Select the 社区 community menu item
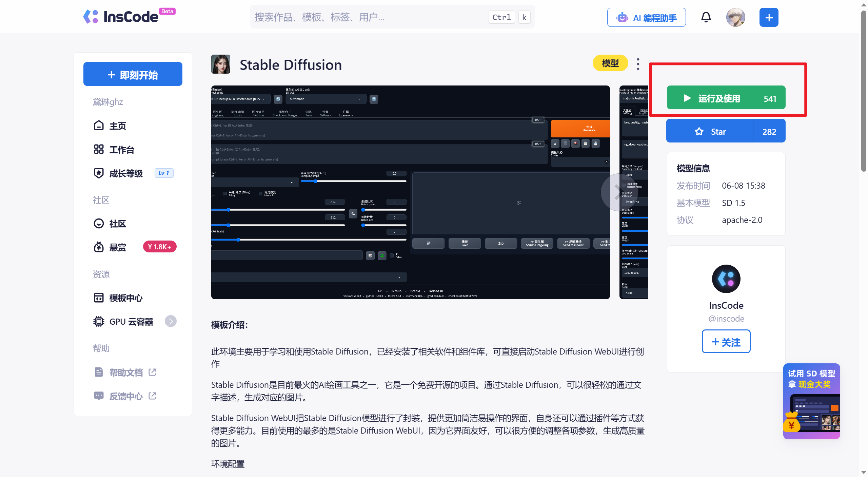This screenshot has height=477, width=868. tap(118, 223)
